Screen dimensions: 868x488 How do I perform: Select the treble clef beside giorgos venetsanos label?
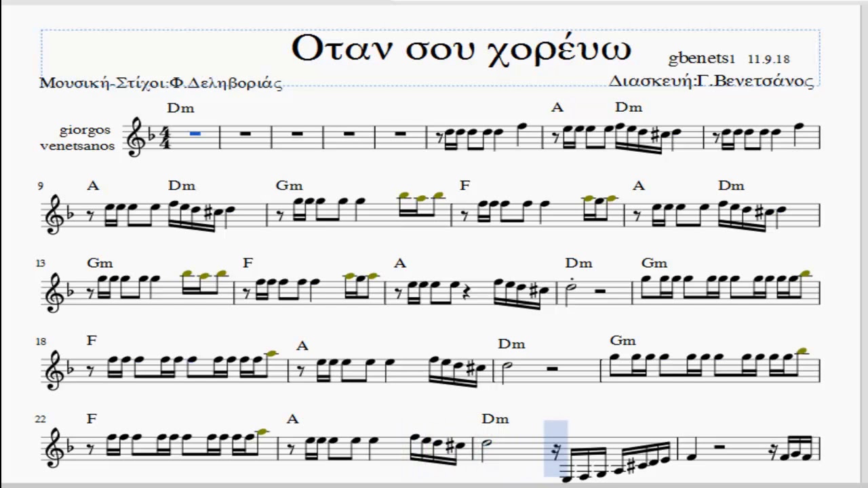[136, 138]
